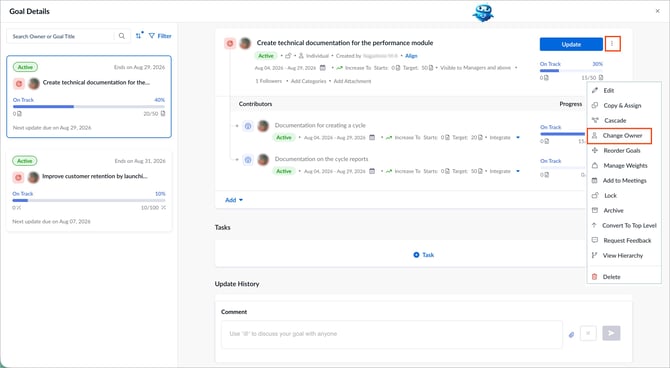Click the Align link

[x=411, y=56]
